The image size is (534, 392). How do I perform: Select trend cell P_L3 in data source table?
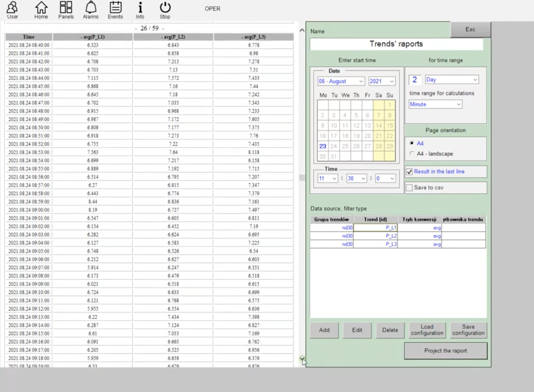click(x=375, y=244)
